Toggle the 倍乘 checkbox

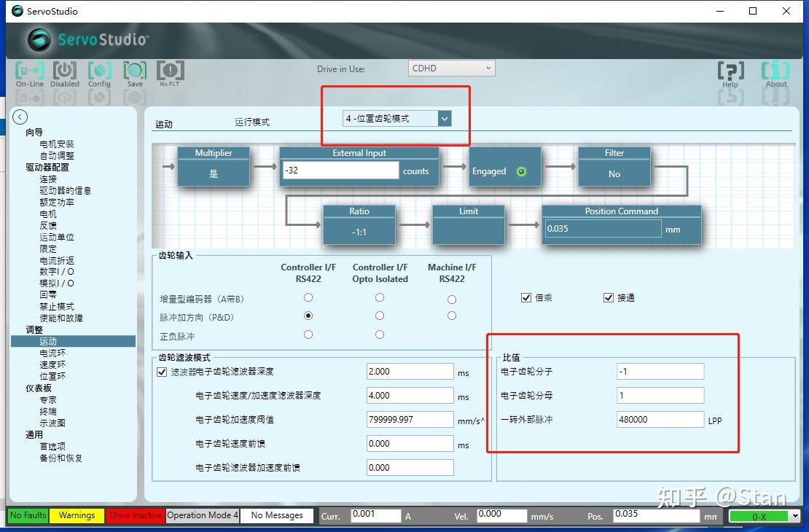click(x=526, y=297)
